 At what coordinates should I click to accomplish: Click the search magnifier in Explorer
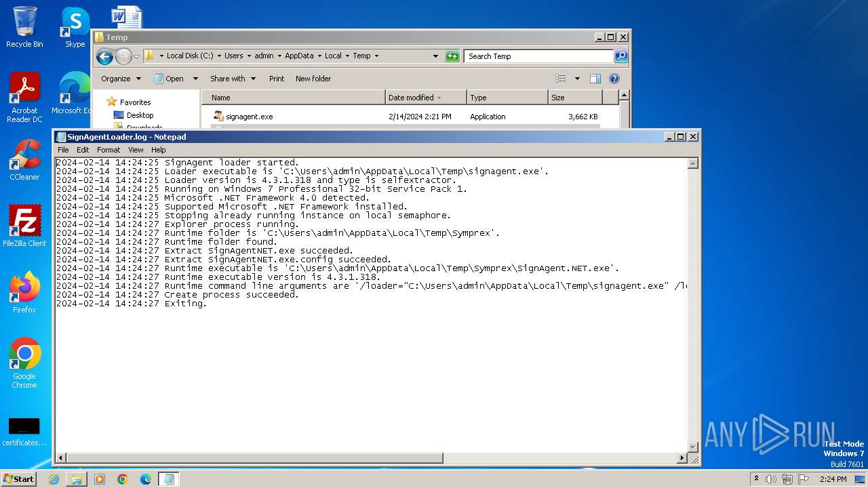coord(620,56)
